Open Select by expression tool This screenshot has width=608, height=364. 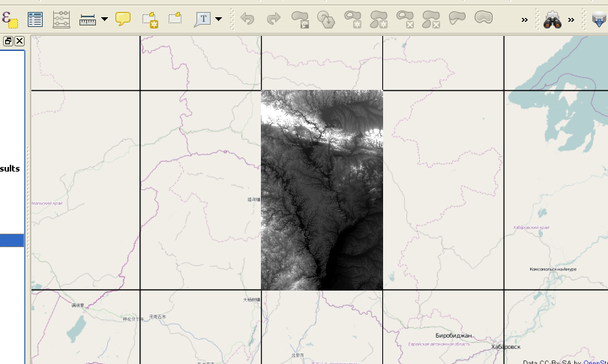(10, 19)
